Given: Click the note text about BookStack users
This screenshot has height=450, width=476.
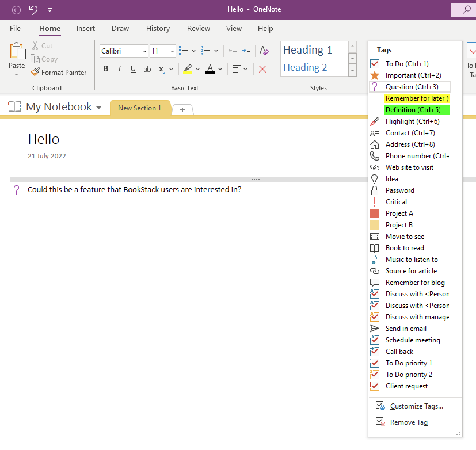Looking at the screenshot, I should [135, 190].
